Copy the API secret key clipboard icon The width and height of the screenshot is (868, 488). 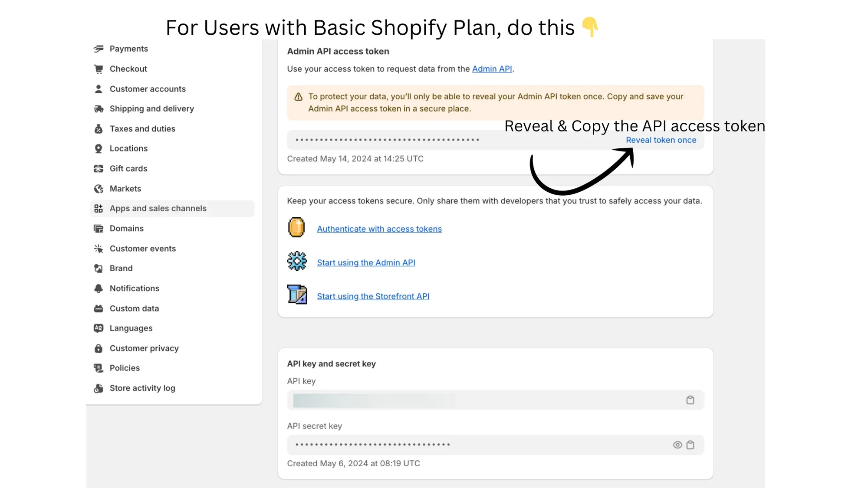tap(690, 444)
